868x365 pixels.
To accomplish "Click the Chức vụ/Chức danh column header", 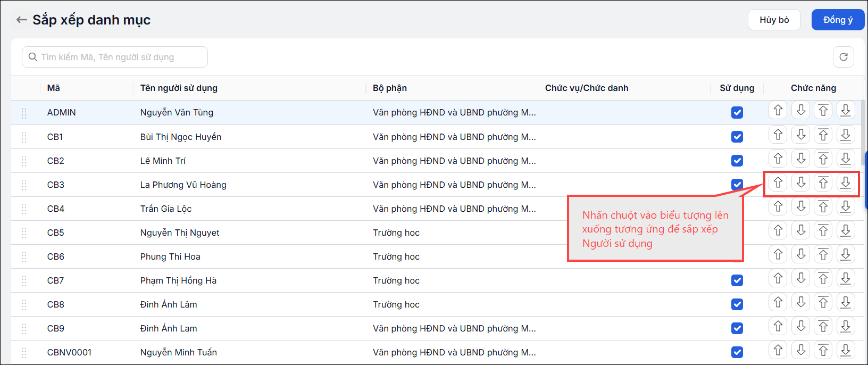I will pyautogui.click(x=587, y=88).
